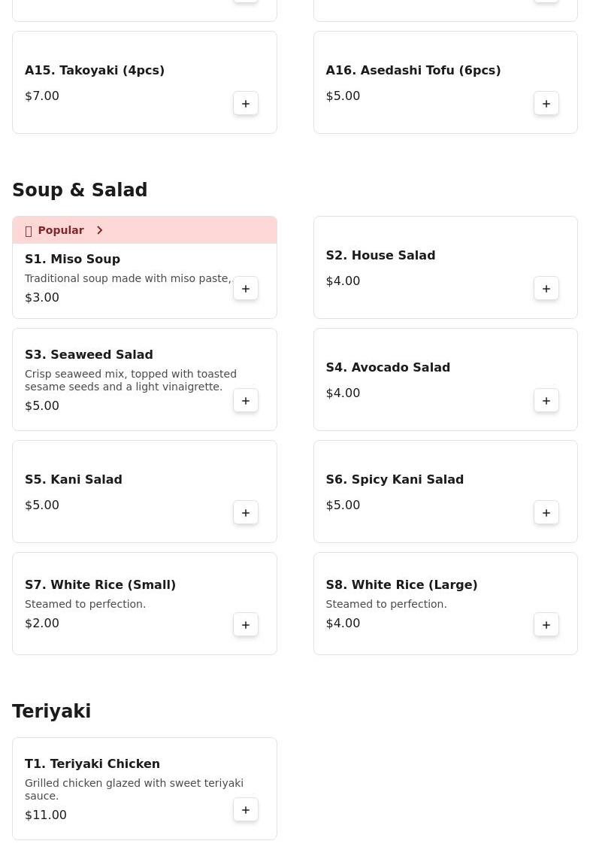Add T1 Teriyaki Chicken to cart
The image size is (590, 868).
click(246, 810)
